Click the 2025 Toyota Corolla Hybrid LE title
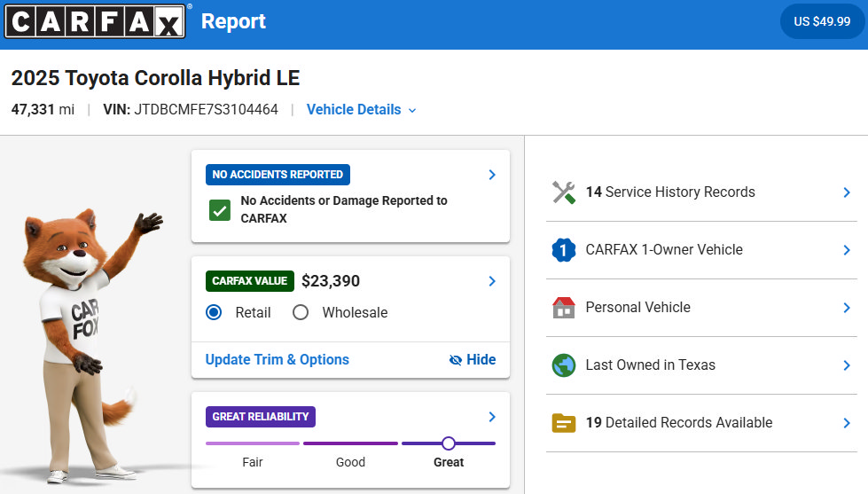Screen dimensions: 868x494 pyautogui.click(x=155, y=78)
